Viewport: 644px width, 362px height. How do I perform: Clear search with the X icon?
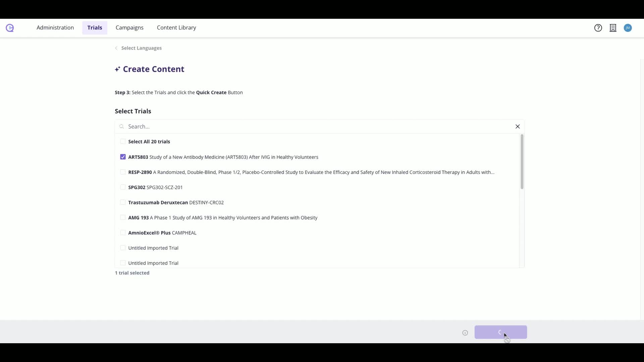[518, 126]
